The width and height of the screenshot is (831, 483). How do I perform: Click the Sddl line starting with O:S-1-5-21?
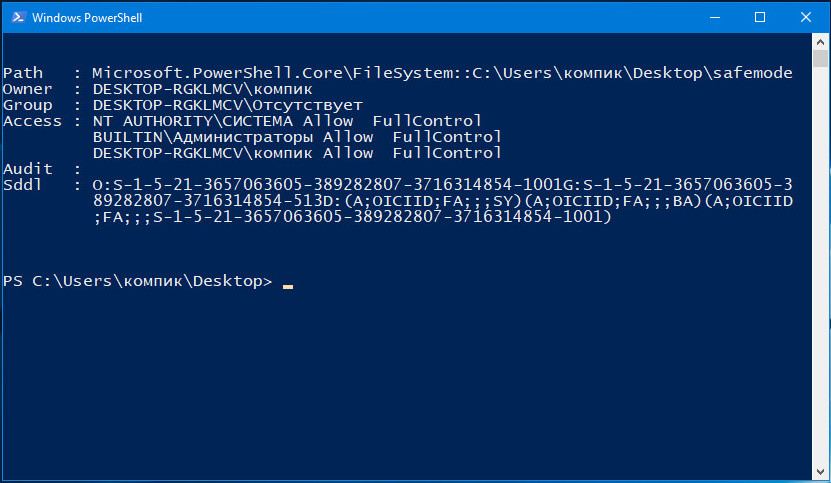[443, 185]
